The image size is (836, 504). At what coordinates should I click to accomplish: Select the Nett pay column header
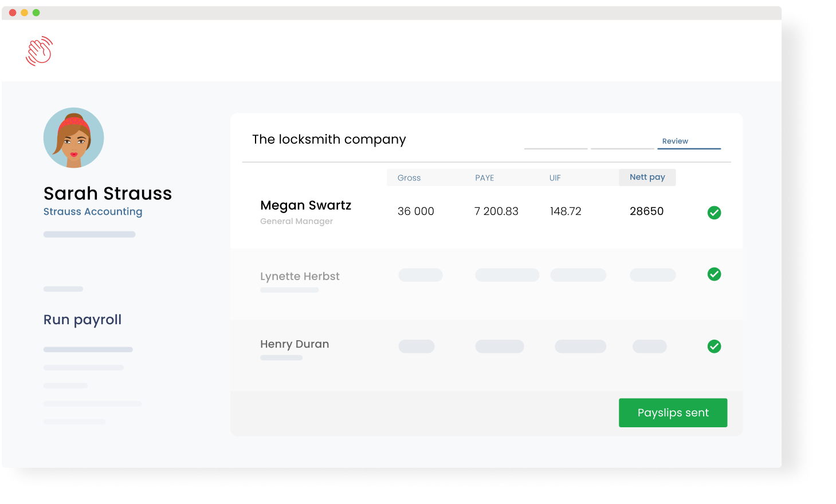[x=647, y=177]
